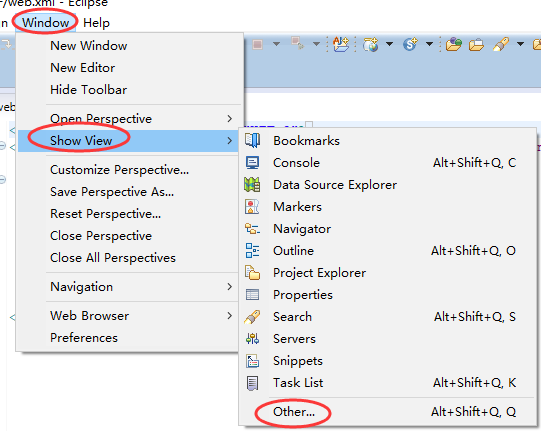Click the Bookmarks book icon in the submenu
Screen dimensions: 541x431
pyautogui.click(x=253, y=140)
